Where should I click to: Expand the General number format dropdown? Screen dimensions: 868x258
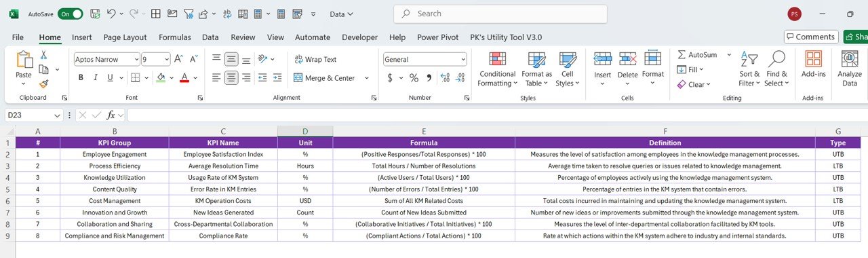425,60
